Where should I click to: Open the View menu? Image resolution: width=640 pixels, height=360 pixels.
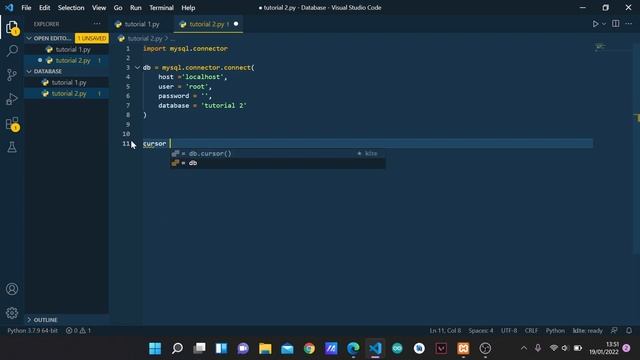(99, 8)
